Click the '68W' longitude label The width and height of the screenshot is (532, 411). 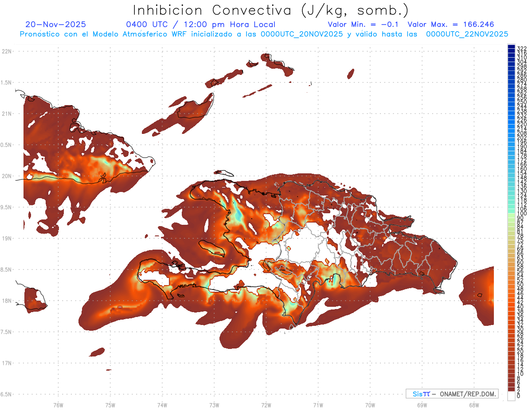pyautogui.click(x=473, y=404)
